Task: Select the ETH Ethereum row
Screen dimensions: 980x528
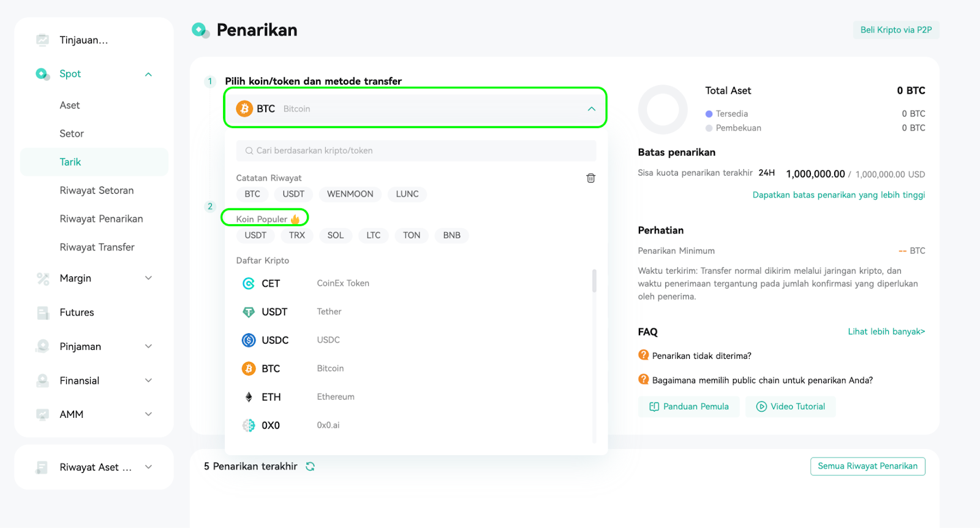Action: [x=414, y=397]
